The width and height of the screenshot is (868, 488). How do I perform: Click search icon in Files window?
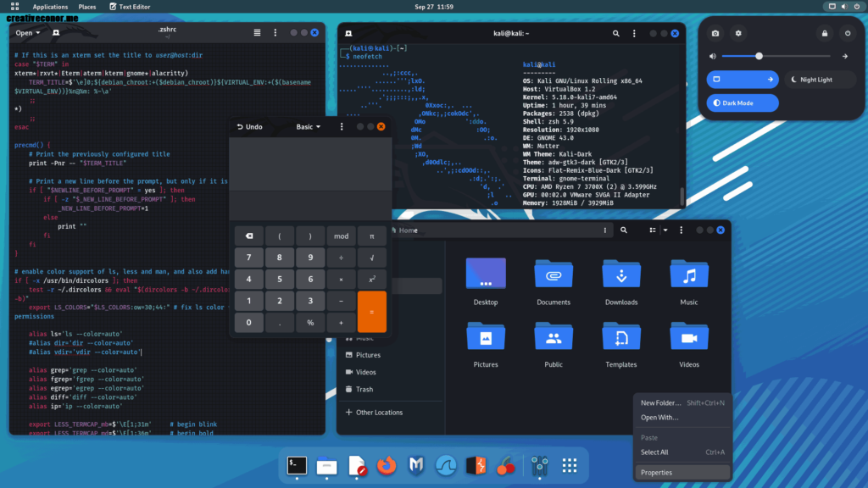624,230
